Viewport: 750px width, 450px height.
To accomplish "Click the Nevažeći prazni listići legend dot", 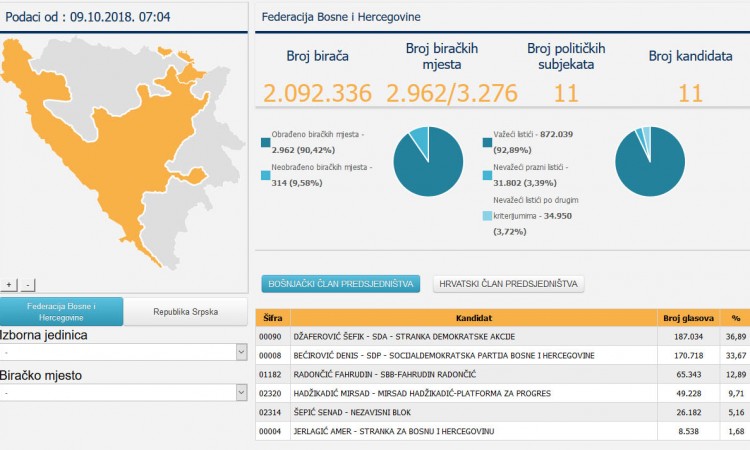I will [487, 175].
